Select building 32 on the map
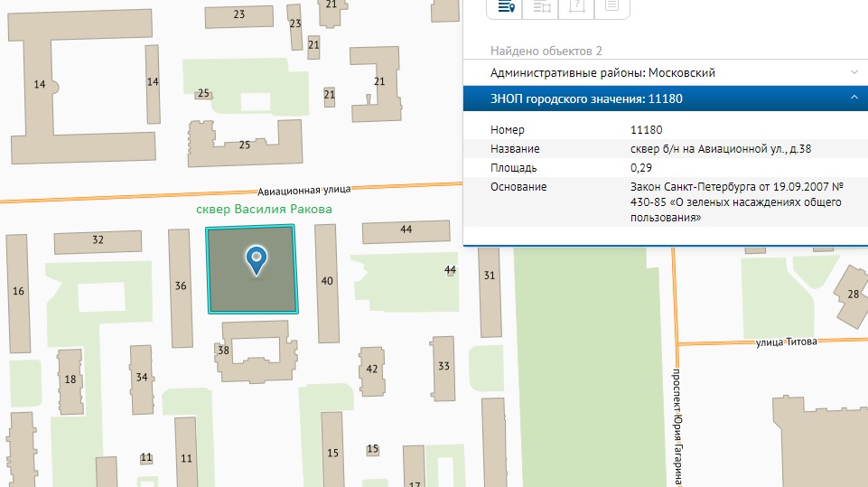 [x=98, y=240]
